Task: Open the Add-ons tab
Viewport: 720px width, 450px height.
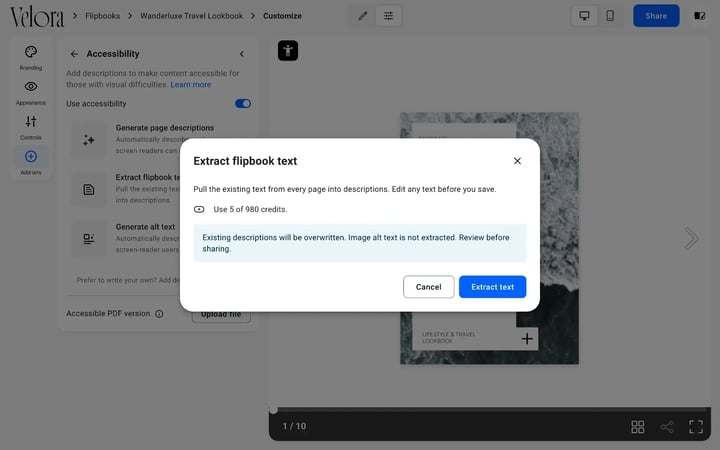Action: pyautogui.click(x=31, y=162)
